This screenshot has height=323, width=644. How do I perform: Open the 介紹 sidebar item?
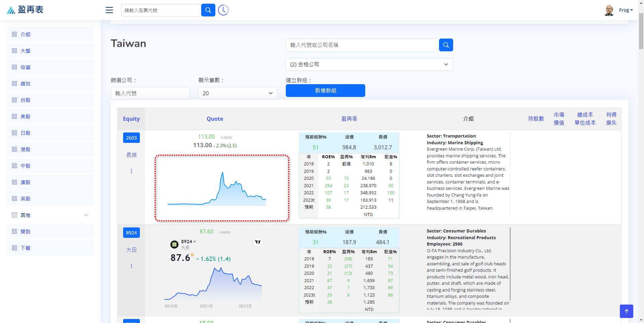click(x=50, y=34)
